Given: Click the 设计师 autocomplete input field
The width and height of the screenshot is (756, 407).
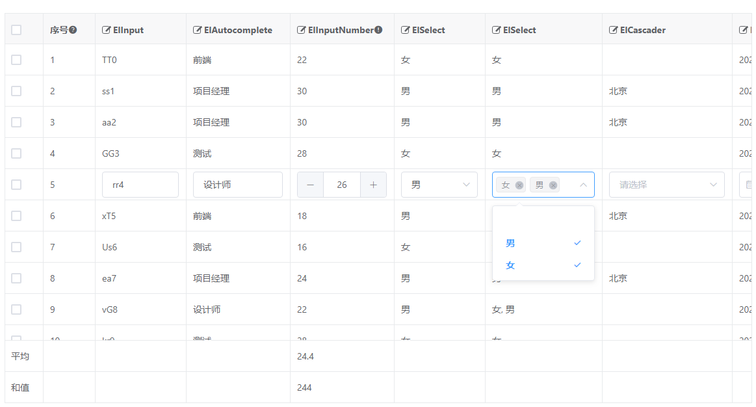Looking at the screenshot, I should point(237,185).
